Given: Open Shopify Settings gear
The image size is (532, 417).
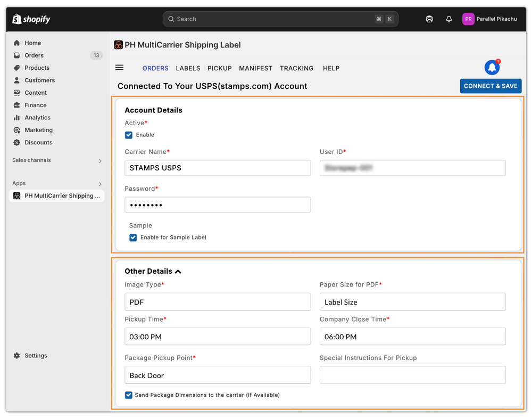Looking at the screenshot, I should coord(16,356).
